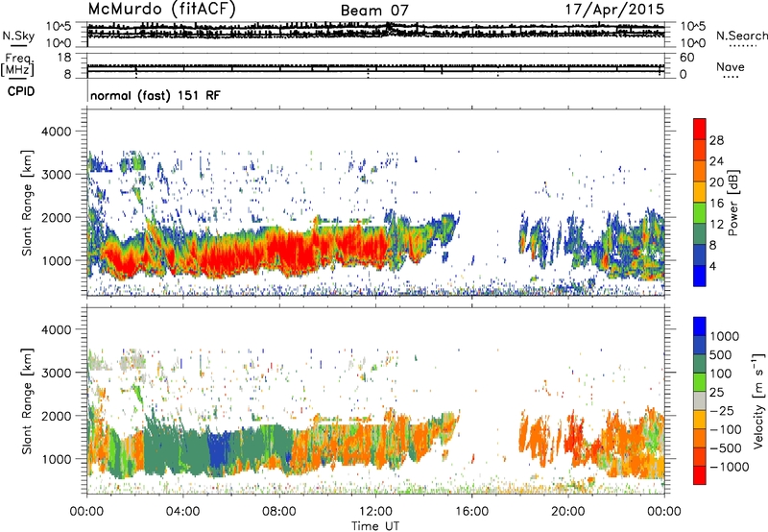Image resolution: width=768 pixels, height=532 pixels.
Task: Click the 28 tick on power color bar
Action: [x=716, y=140]
